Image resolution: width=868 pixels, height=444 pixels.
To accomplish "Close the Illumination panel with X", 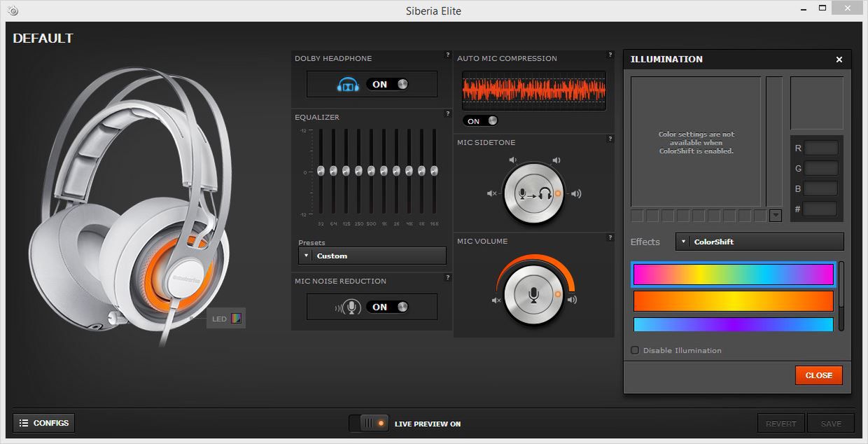I will tap(839, 60).
